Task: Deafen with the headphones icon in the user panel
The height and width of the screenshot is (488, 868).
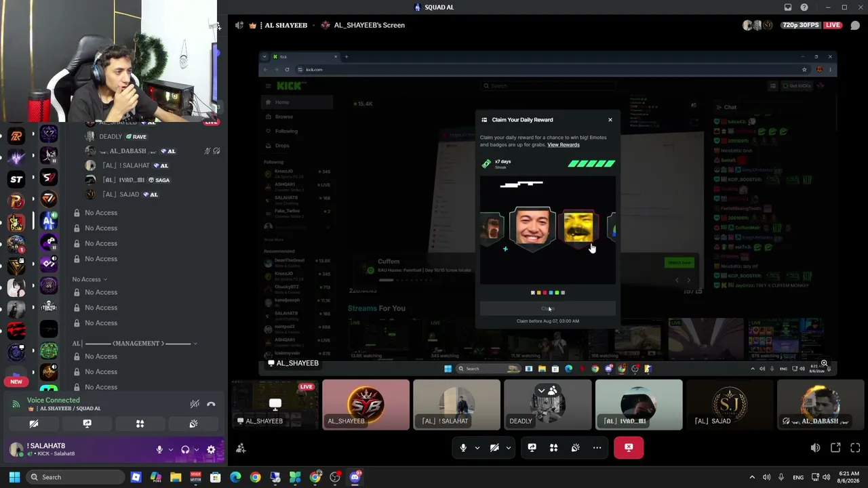Action: pos(185,449)
